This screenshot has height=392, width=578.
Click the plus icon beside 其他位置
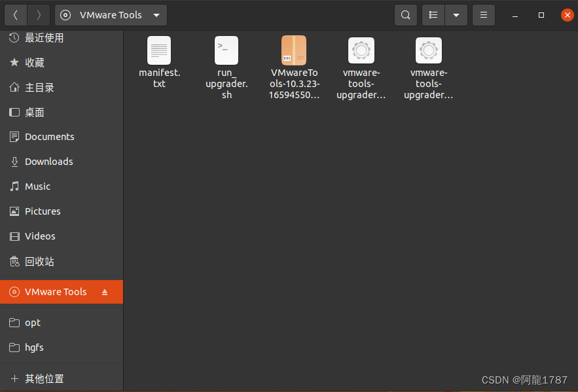pos(14,378)
